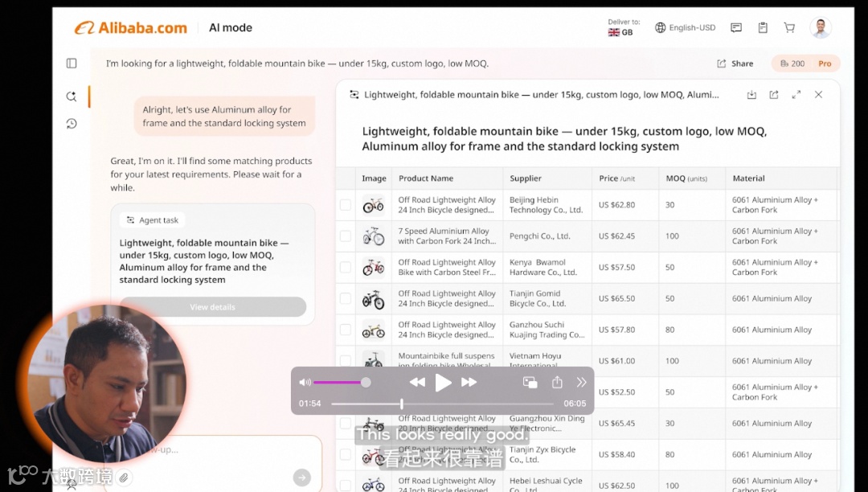
Task: Click price US $62.80
Action: (x=616, y=205)
